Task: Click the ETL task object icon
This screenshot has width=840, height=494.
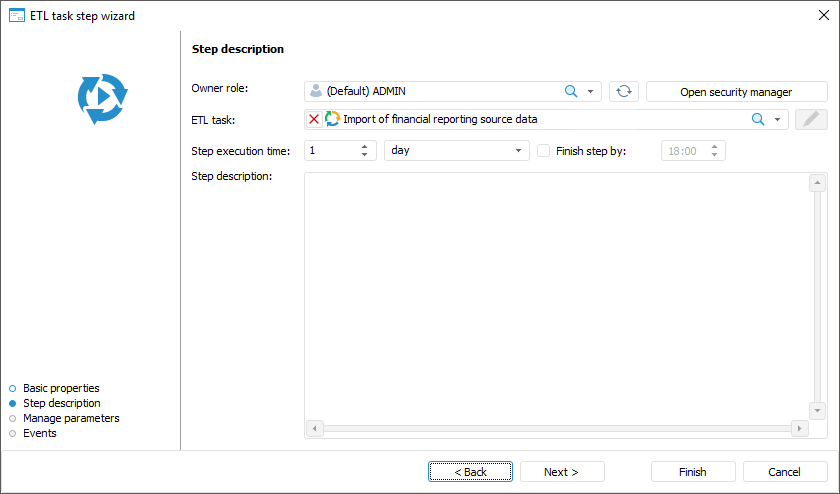Action: pyautogui.click(x=333, y=119)
